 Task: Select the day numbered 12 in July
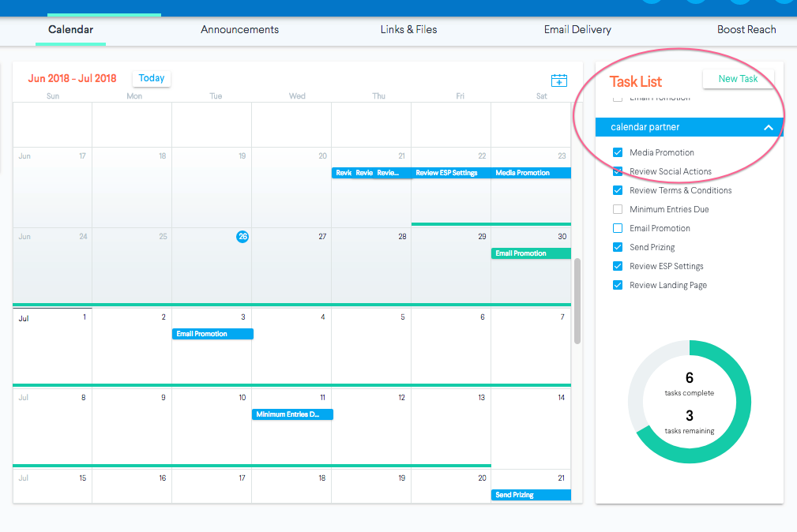(x=401, y=397)
